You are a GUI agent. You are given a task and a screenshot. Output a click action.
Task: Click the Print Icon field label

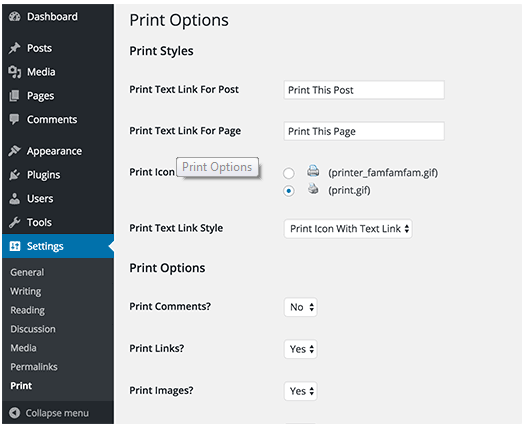tap(152, 172)
